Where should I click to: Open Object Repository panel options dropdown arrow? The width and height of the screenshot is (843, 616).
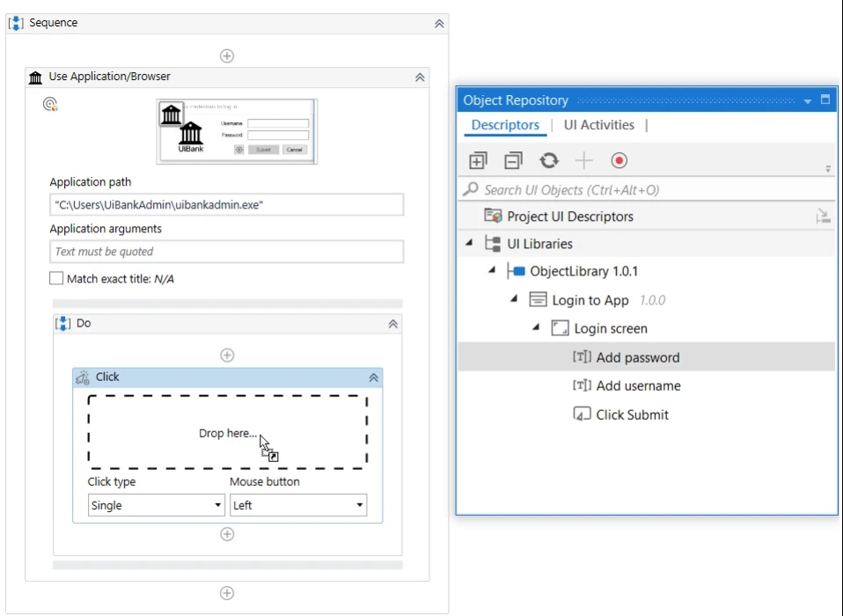pos(808,101)
